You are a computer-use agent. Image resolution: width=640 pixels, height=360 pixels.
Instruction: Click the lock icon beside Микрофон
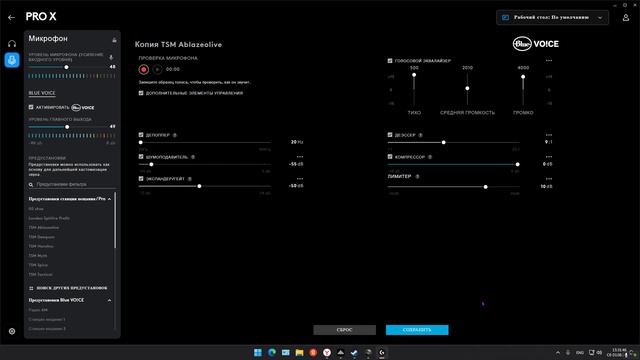coord(114,40)
